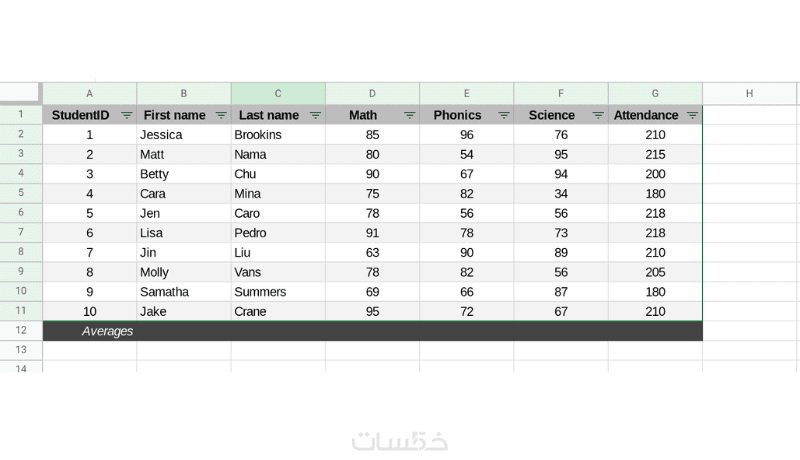Open the StudentID column filter icon
The width and height of the screenshot is (800, 460).
127,115
